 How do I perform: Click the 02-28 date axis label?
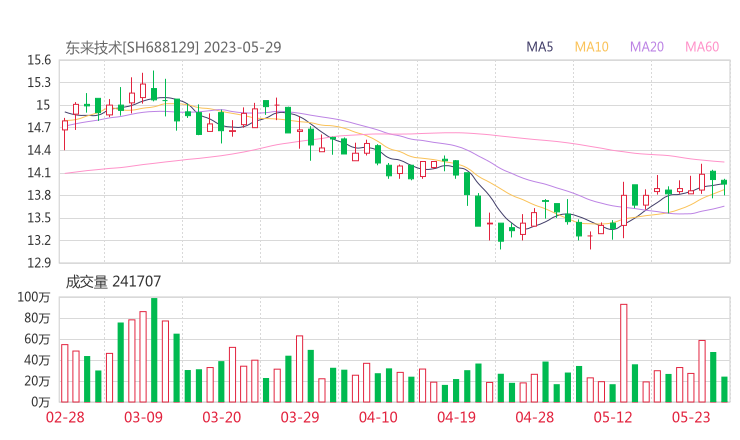pos(65,417)
